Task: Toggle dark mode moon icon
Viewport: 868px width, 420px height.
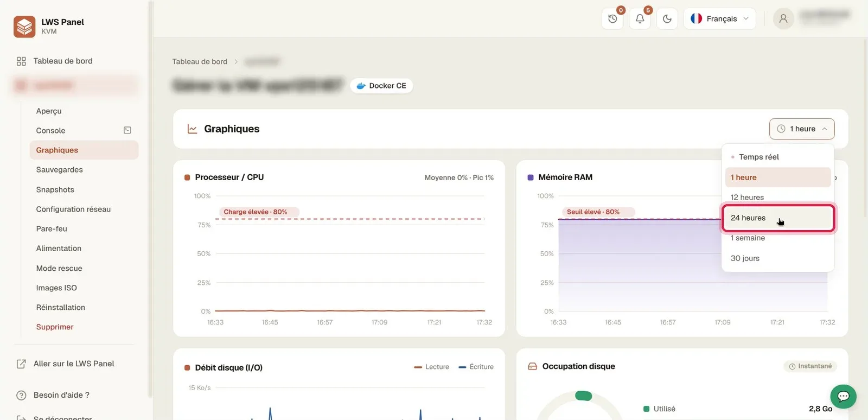Action: (x=667, y=19)
